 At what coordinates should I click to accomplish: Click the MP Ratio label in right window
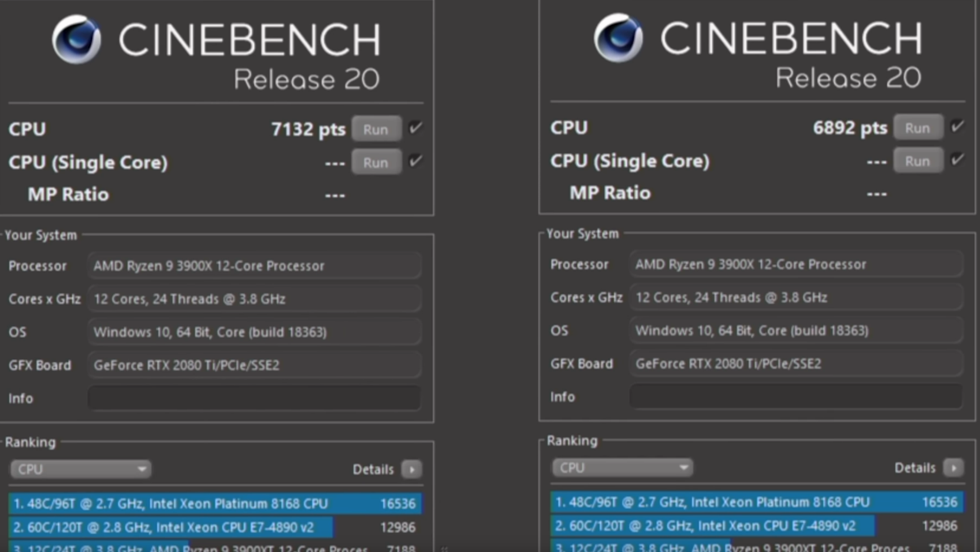pos(610,193)
